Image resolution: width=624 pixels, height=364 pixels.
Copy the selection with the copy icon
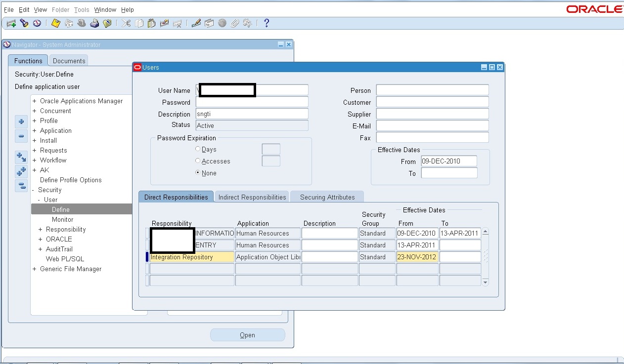(138, 23)
